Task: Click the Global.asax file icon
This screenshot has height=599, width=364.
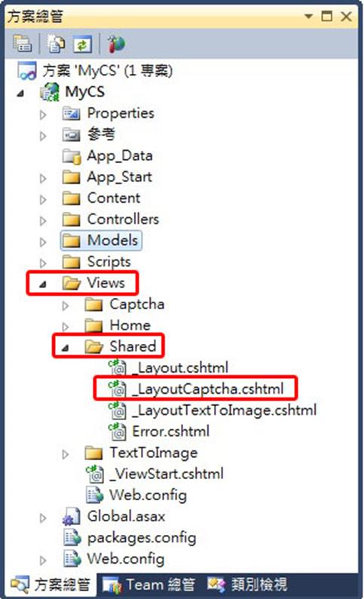Action: [x=72, y=517]
